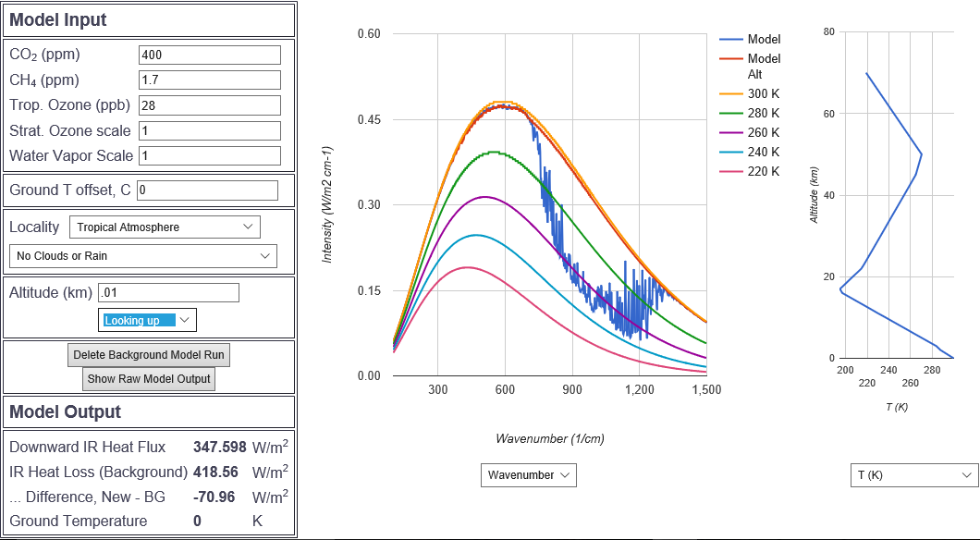
Task: Focus the Water Vapor Scale input
Action: pyautogui.click(x=209, y=155)
